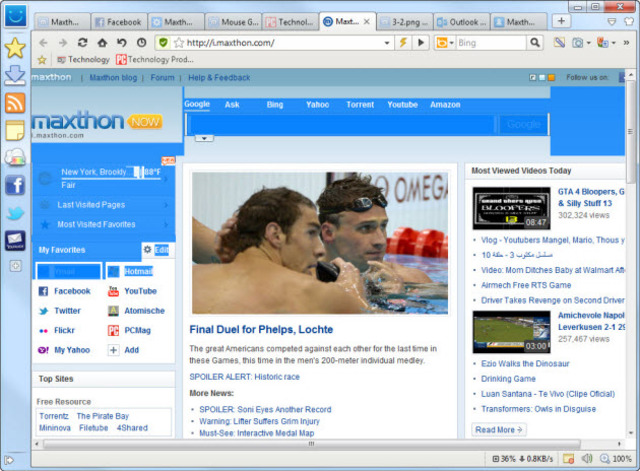Screen dimensions: 640x471
Task: Open Technology Prod... bookmark
Action: (x=155, y=60)
